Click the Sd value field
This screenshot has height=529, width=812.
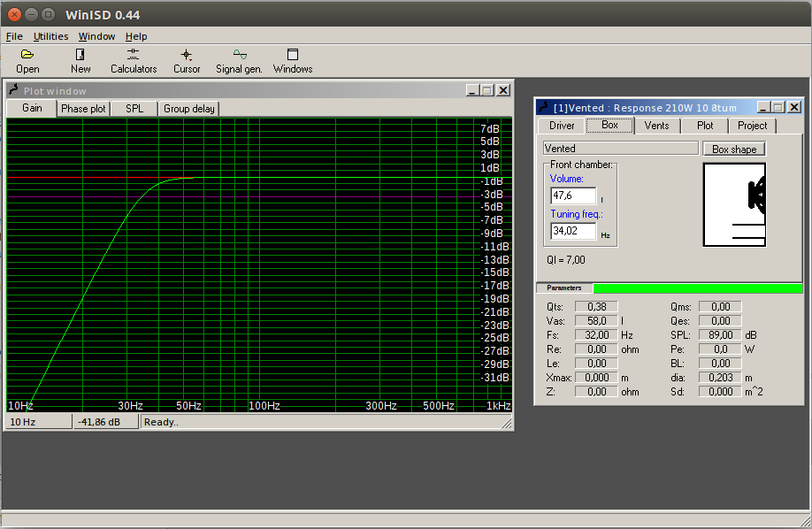[x=720, y=392]
